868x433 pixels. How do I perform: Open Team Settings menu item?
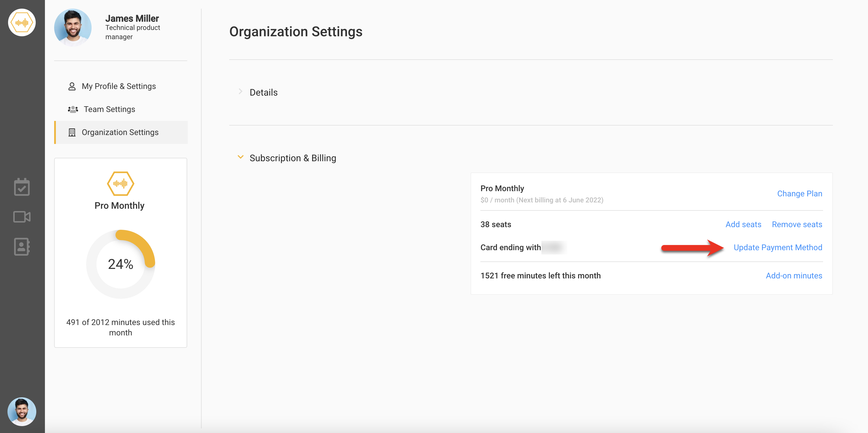coord(109,109)
